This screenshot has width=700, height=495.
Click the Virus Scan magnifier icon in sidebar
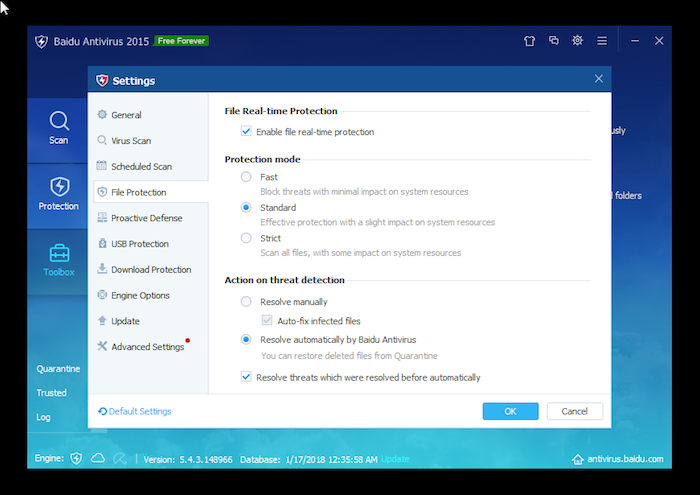[102, 140]
